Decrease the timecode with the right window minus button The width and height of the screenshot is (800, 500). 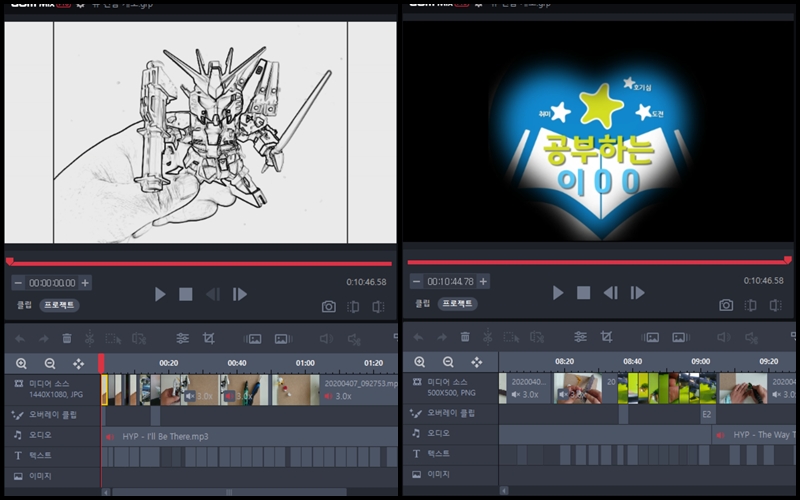(416, 281)
